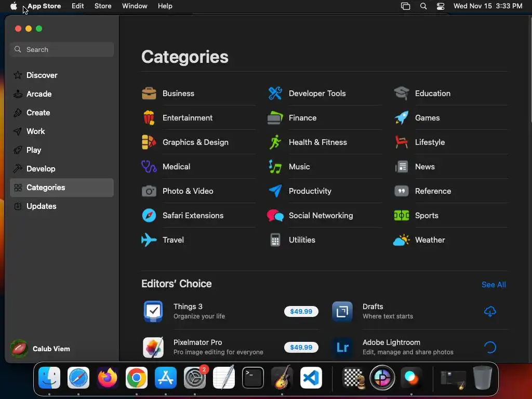Open the Adobe Lightroom app icon
This screenshot has width=532, height=399.
[x=342, y=348]
